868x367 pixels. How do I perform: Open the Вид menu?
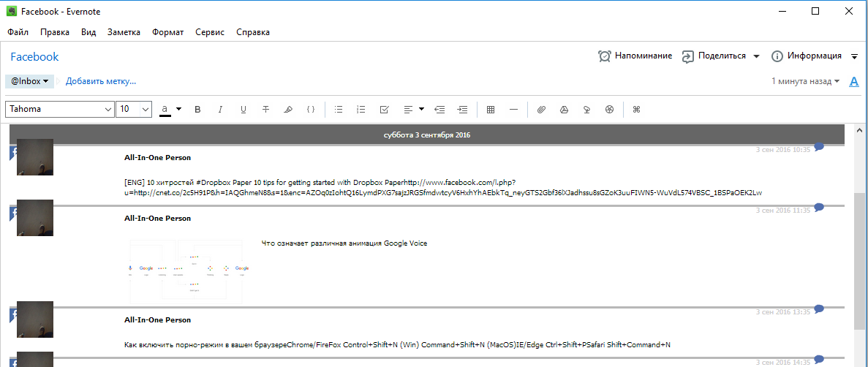pyautogui.click(x=88, y=32)
